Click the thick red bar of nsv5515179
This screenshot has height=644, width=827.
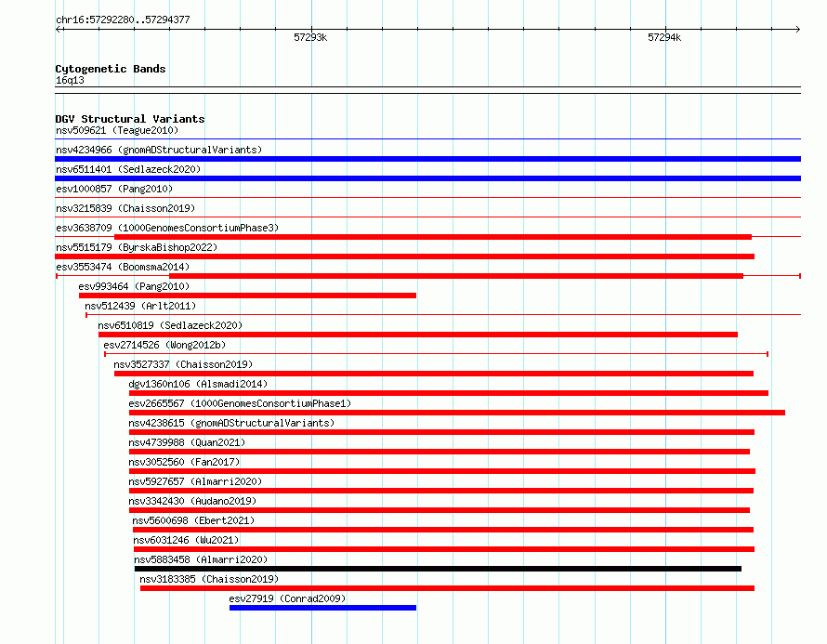[404, 256]
